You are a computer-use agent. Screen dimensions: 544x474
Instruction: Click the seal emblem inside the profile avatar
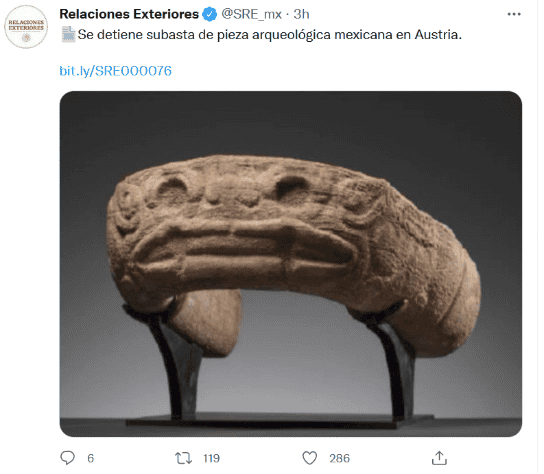coord(26,38)
